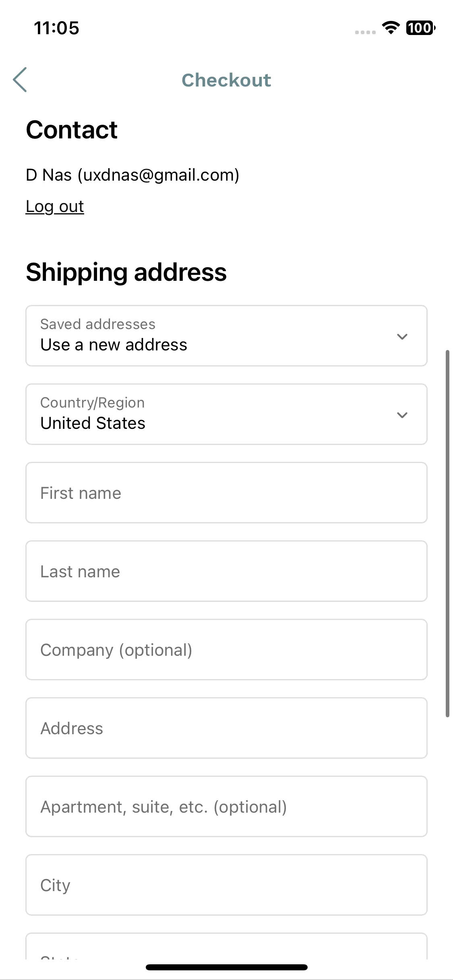Click the vertical scrollbar thumb
This screenshot has height=980, width=453.
447,533
